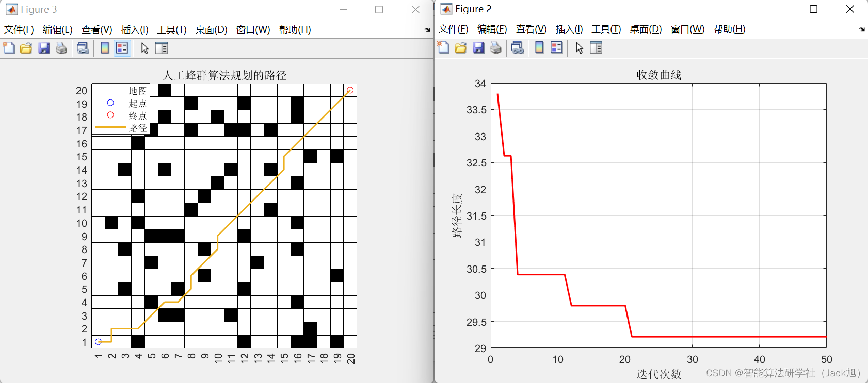Insert colorbar via Figure 3 toolbar icon
Viewport: 868px width, 383px height.
pyautogui.click(x=105, y=48)
